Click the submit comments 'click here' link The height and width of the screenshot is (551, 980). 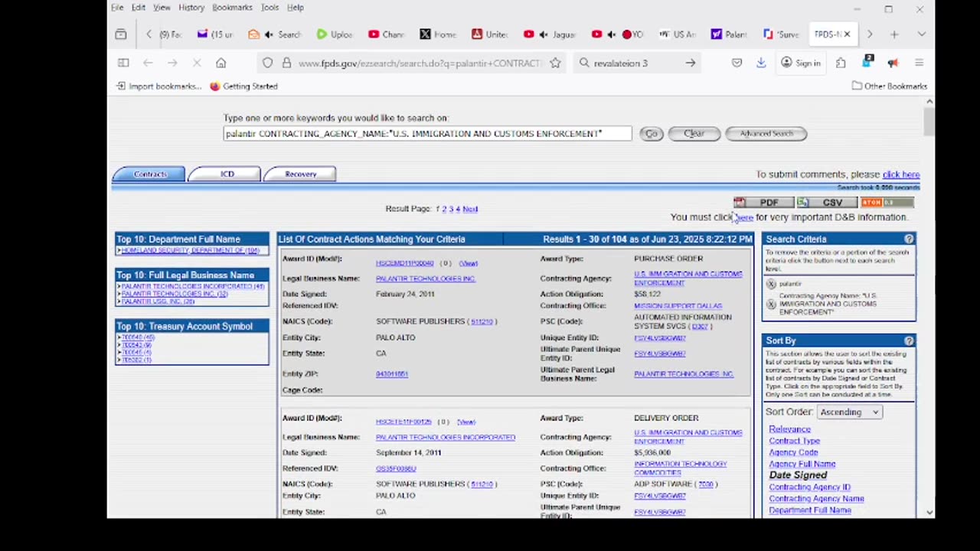click(x=900, y=174)
